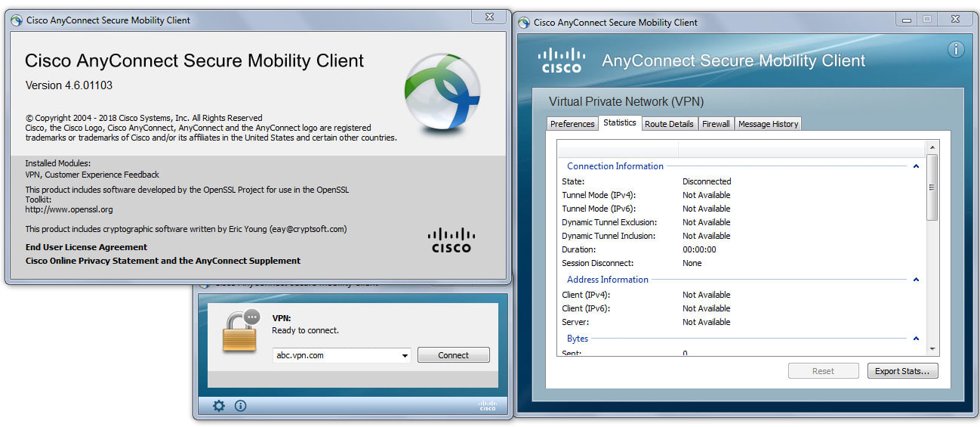Click the Statistics window title bar app icon
The width and height of the screenshot is (980, 427).
524,22
